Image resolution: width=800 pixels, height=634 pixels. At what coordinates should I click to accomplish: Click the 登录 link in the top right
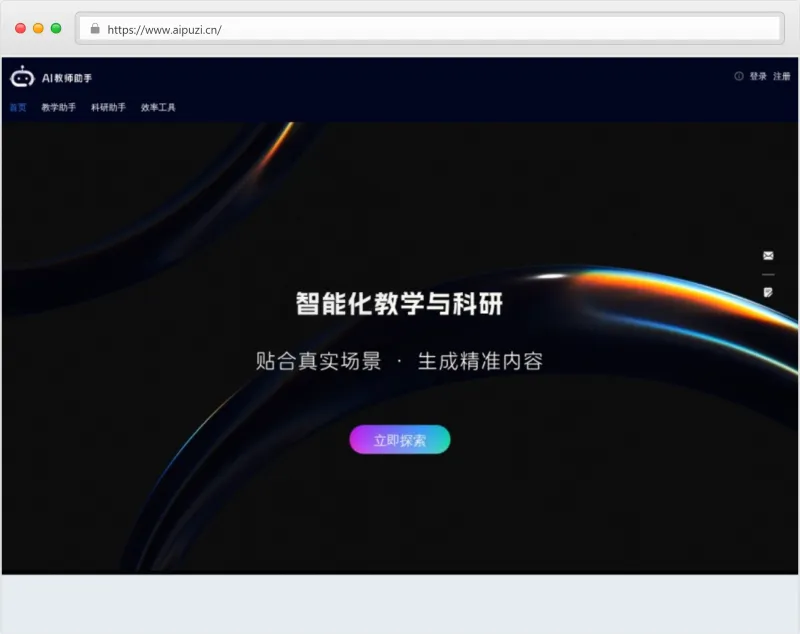pos(756,75)
